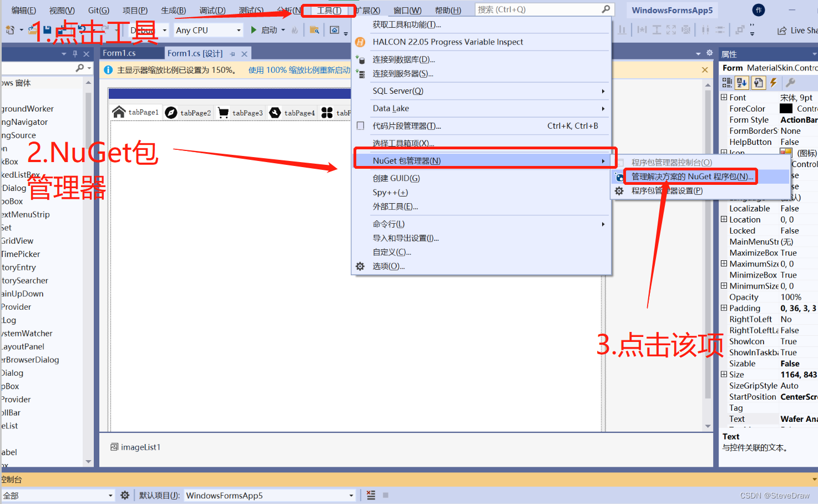
Task: Expand the MaximumSize property node
Action: coord(724,264)
